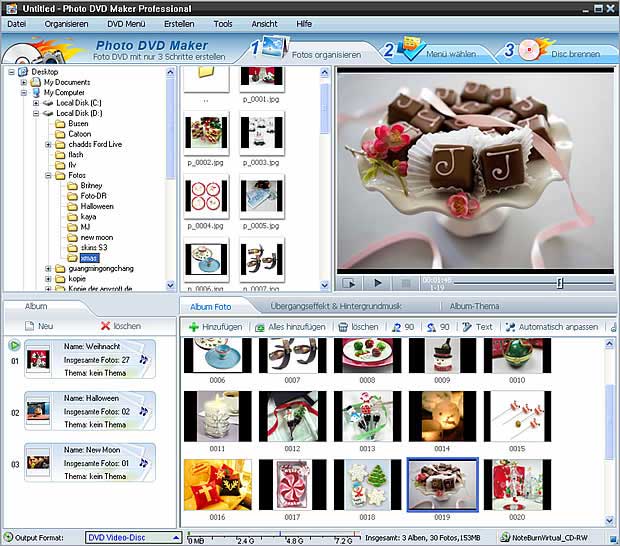
Task: Collapse the Fotos folder
Action: pyautogui.click(x=48, y=175)
